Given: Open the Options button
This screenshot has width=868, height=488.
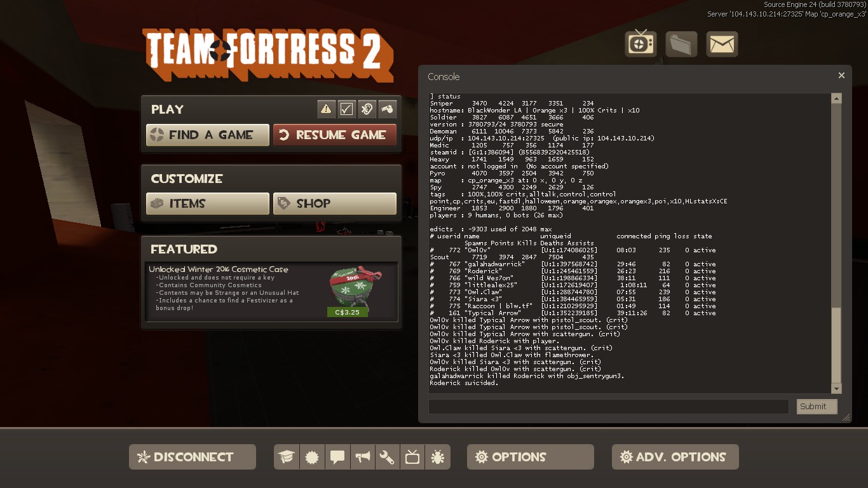Looking at the screenshot, I should pyautogui.click(x=531, y=457).
